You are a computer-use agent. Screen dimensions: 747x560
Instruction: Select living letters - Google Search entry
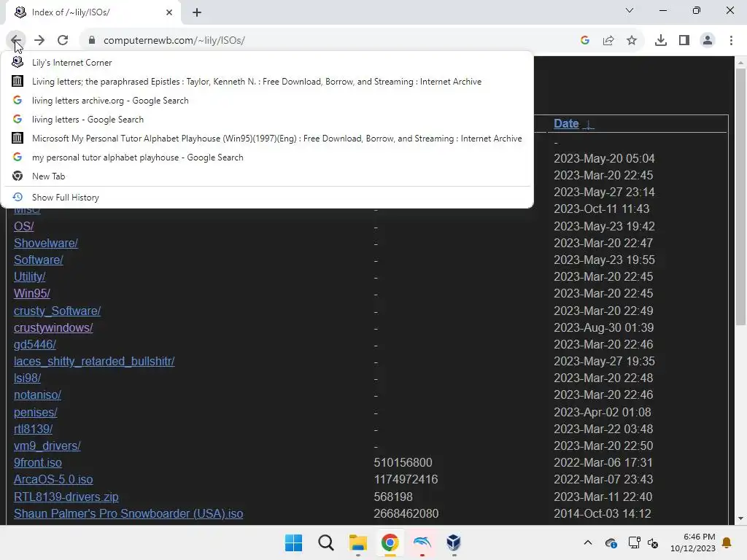pos(267,120)
